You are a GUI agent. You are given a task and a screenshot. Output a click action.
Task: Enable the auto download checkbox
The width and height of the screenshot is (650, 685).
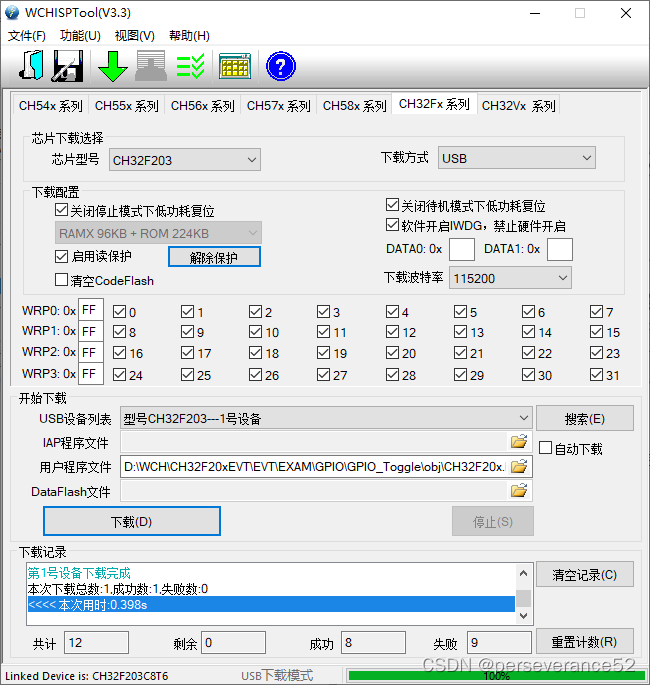[x=545, y=448]
